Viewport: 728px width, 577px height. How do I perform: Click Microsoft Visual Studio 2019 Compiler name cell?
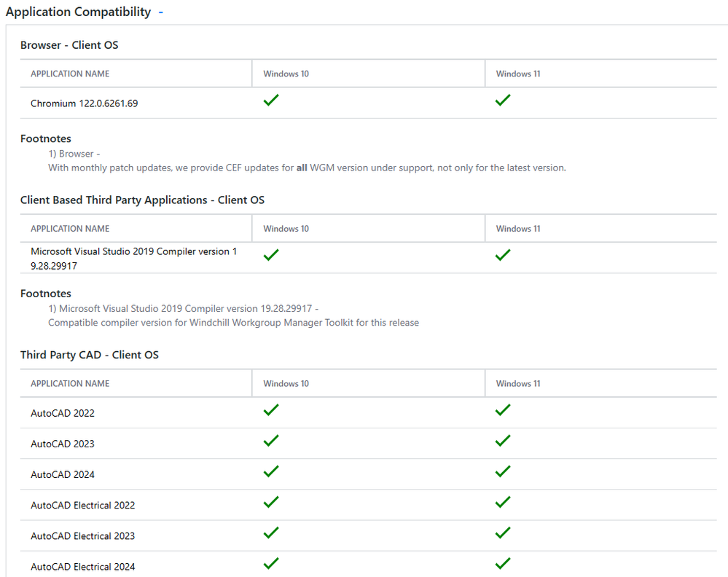click(x=133, y=259)
